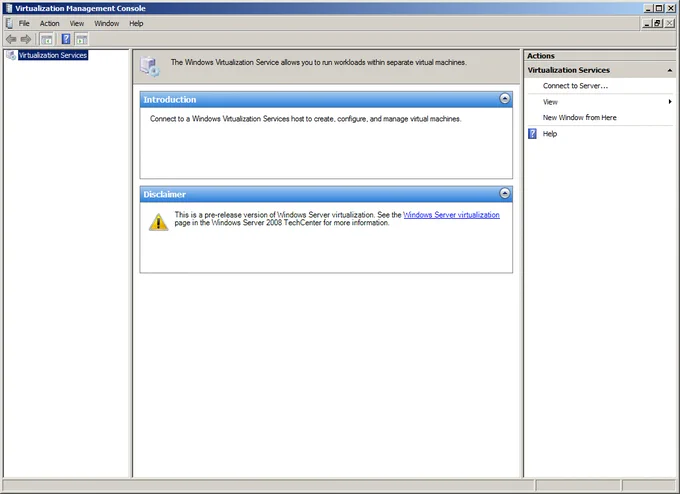Minimize the Virtualization Management Console window
Screen dimensions: 680x494
(648, 8)
